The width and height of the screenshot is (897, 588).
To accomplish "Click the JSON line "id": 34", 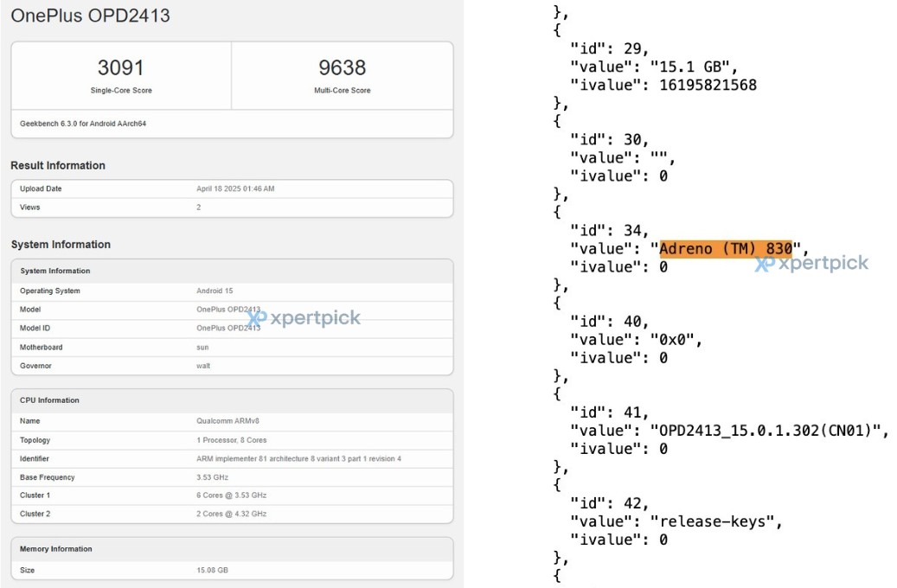I will pos(610,231).
